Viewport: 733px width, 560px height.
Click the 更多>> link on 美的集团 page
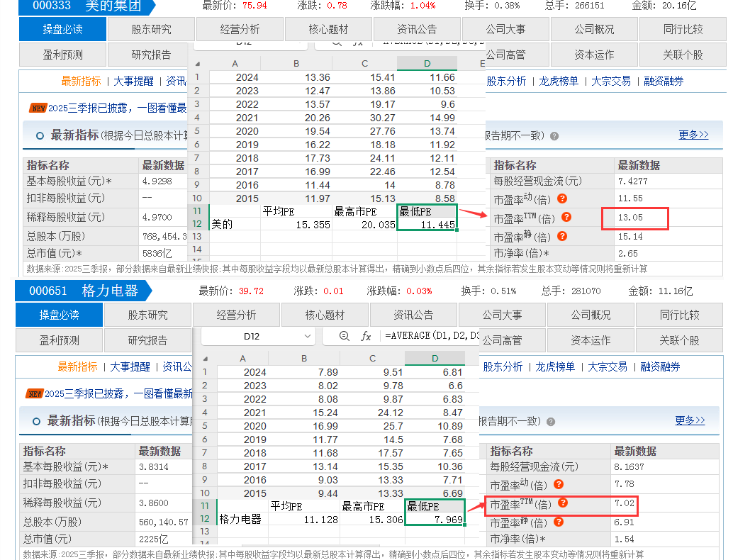693,135
